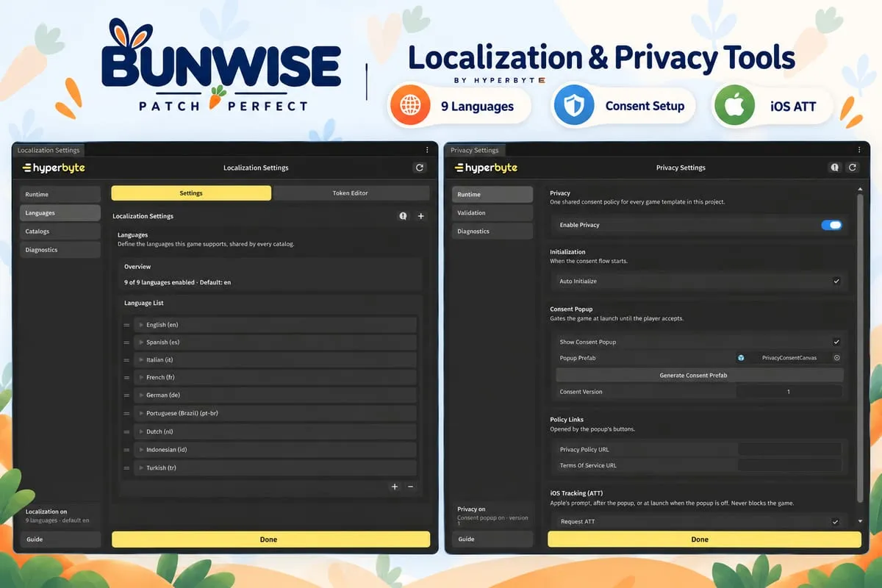882x588 pixels.
Task: Click the Privacy Policy URL field
Action: pyautogui.click(x=789, y=449)
